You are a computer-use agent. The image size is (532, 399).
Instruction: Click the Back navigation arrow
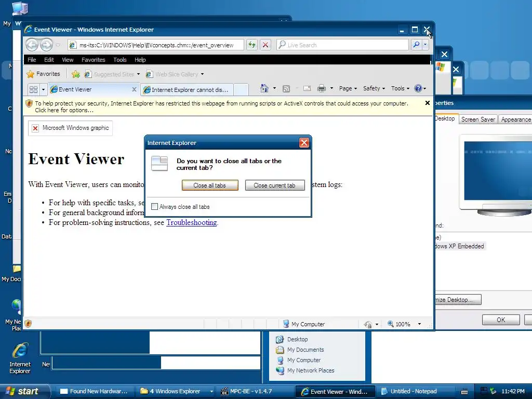point(32,45)
